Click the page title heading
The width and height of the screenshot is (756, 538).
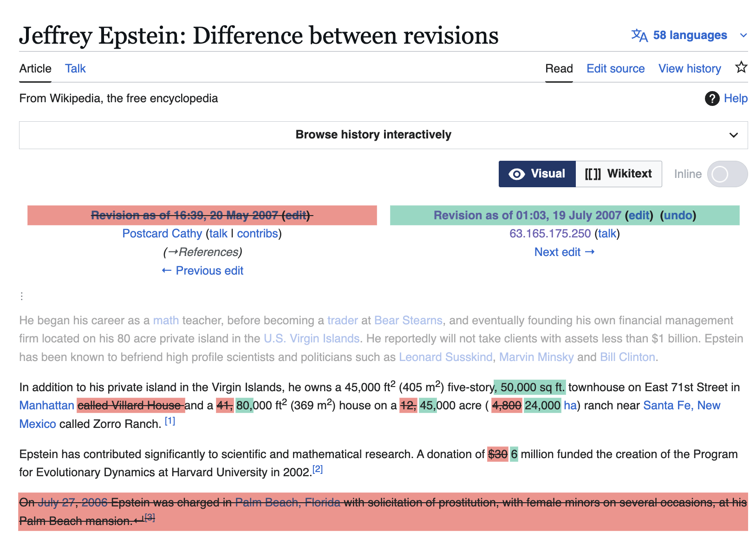pyautogui.click(x=259, y=36)
